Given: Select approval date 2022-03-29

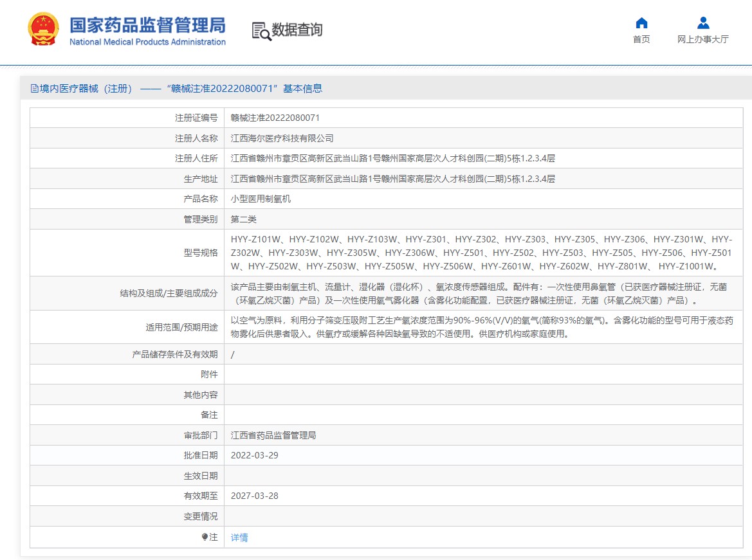Looking at the screenshot, I should pyautogui.click(x=255, y=455).
